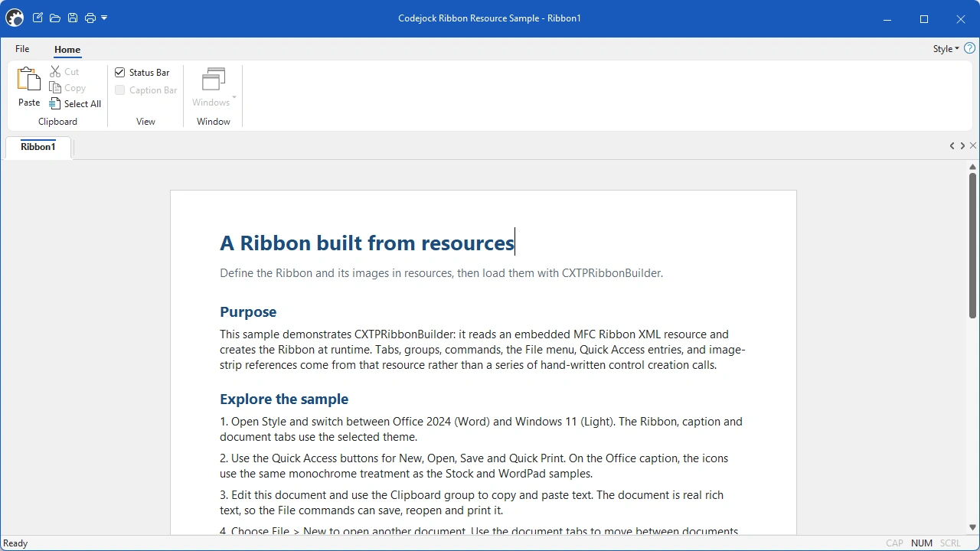Close the active document tab
The image size is (980, 551).
tap(973, 145)
